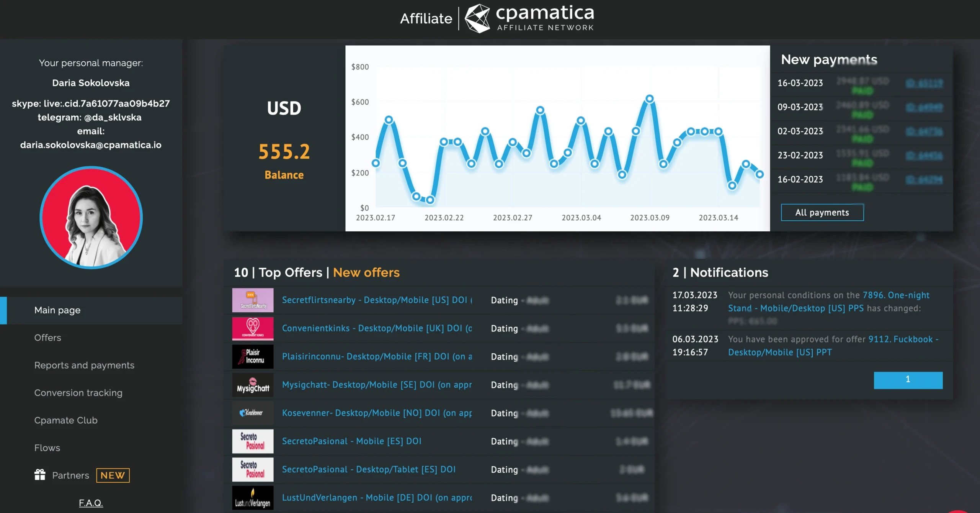The height and width of the screenshot is (513, 980).
Task: Click the Partners gift icon
Action: tap(40, 475)
